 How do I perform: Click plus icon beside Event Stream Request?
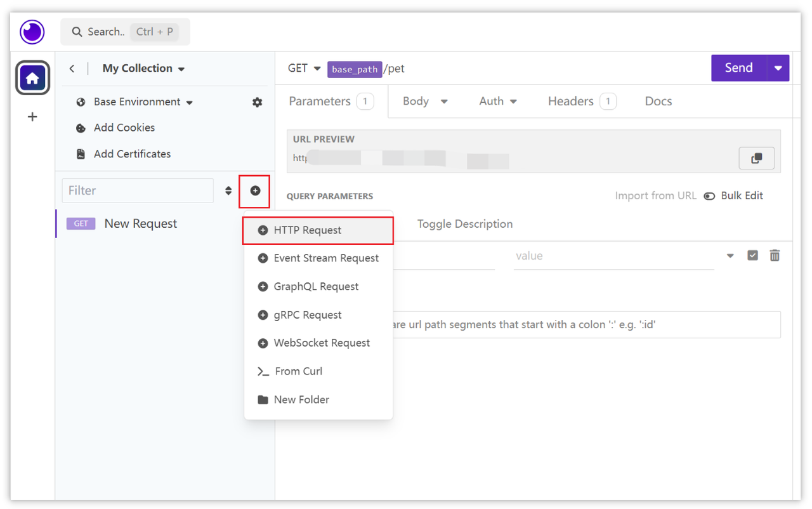[x=263, y=258]
